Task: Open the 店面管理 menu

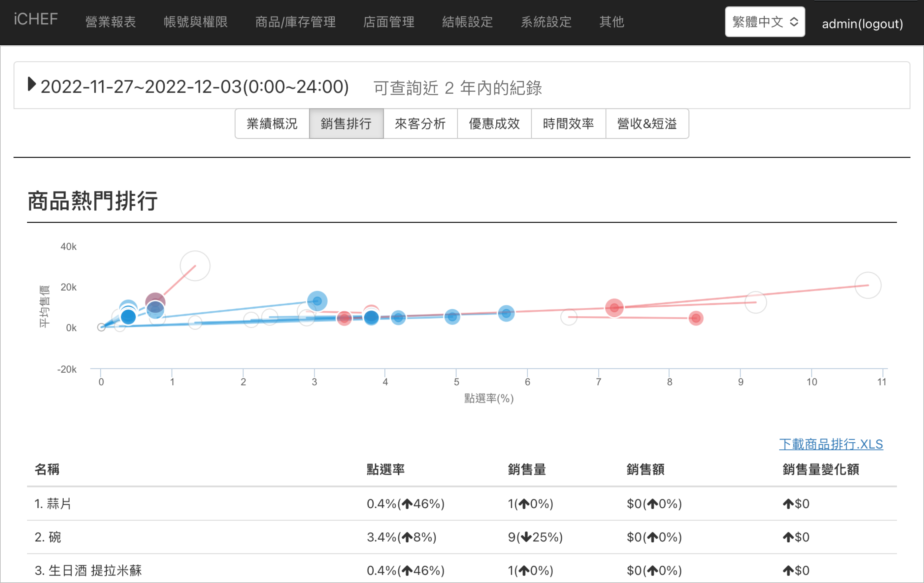Action: pyautogui.click(x=389, y=22)
